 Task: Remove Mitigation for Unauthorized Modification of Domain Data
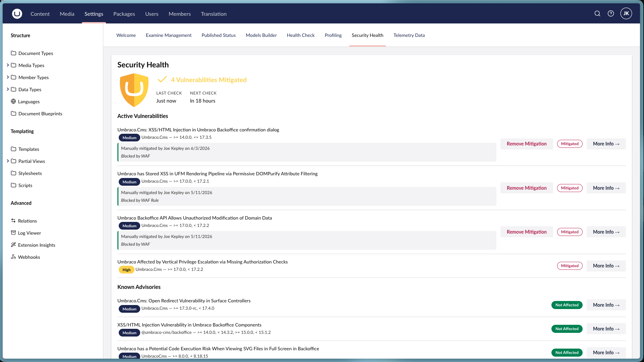tap(527, 232)
